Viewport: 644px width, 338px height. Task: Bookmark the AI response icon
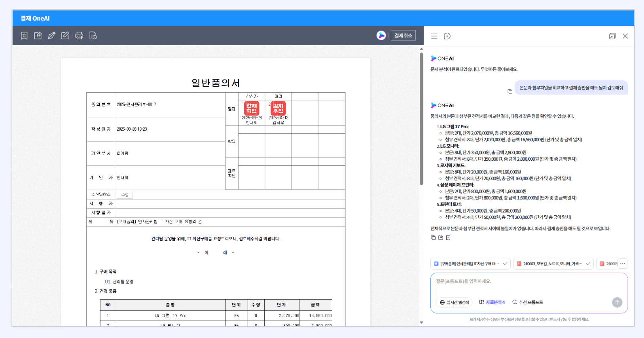click(448, 237)
